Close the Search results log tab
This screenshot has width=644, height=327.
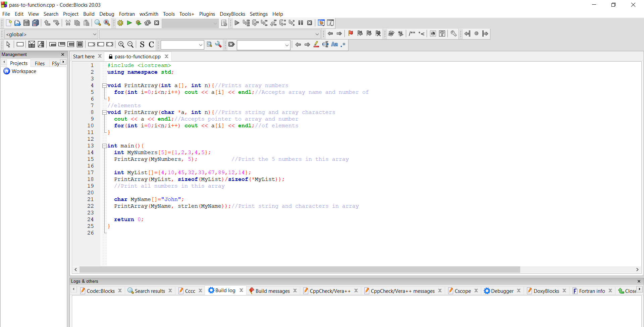tap(170, 291)
